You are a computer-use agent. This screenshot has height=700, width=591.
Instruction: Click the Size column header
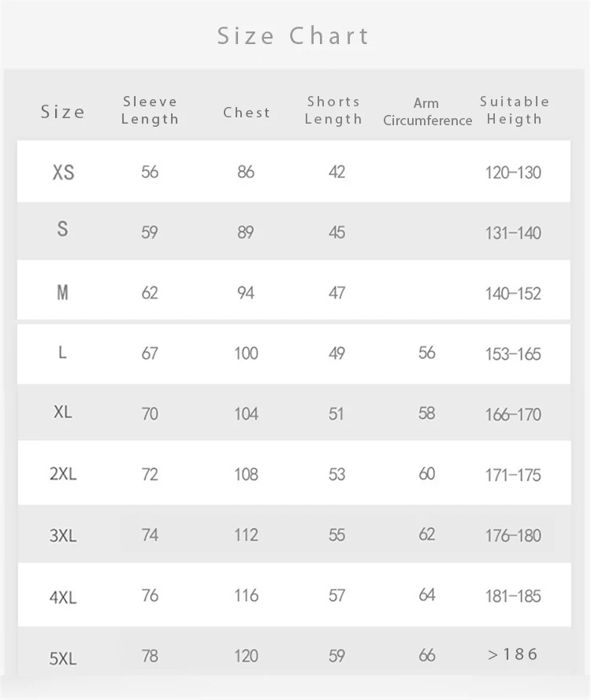point(63,112)
